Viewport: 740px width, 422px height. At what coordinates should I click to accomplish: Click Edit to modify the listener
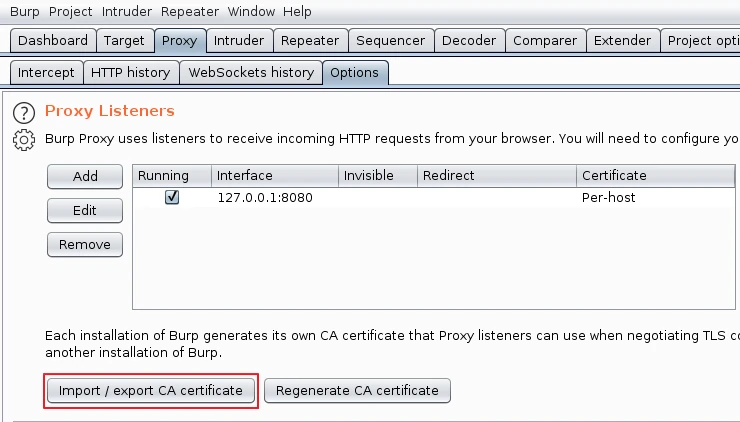(x=85, y=211)
